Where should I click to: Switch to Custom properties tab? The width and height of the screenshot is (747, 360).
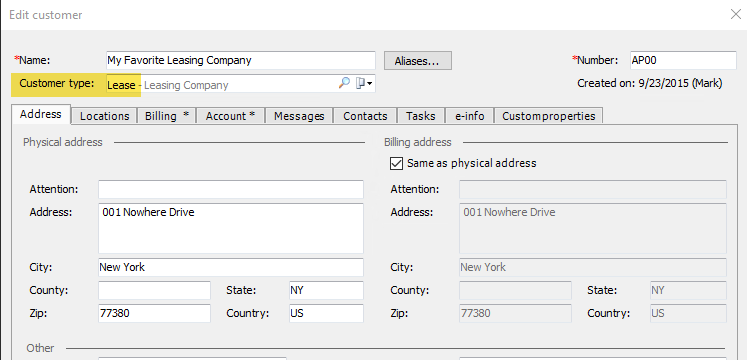[x=548, y=116]
